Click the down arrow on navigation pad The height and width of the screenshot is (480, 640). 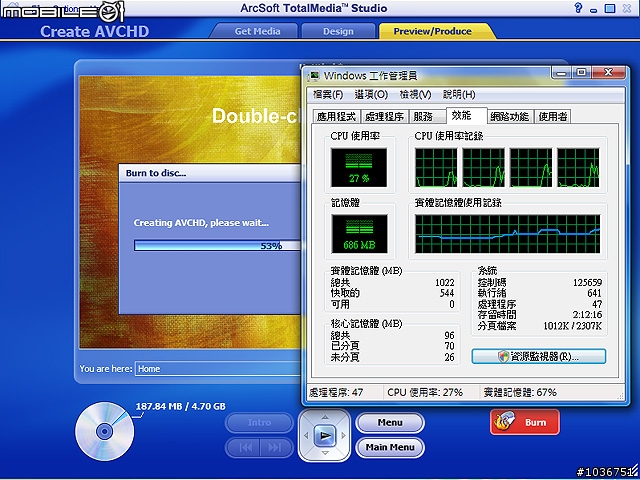(x=325, y=453)
